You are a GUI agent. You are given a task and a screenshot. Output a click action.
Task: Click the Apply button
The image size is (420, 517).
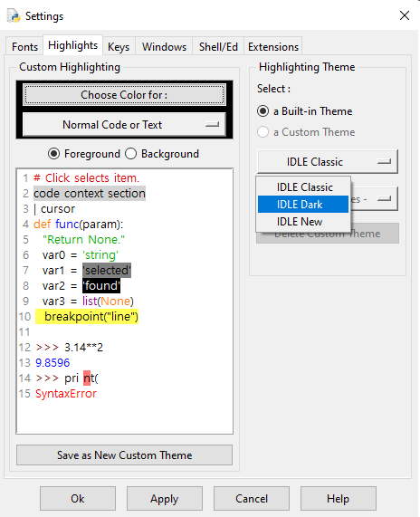[165, 499]
